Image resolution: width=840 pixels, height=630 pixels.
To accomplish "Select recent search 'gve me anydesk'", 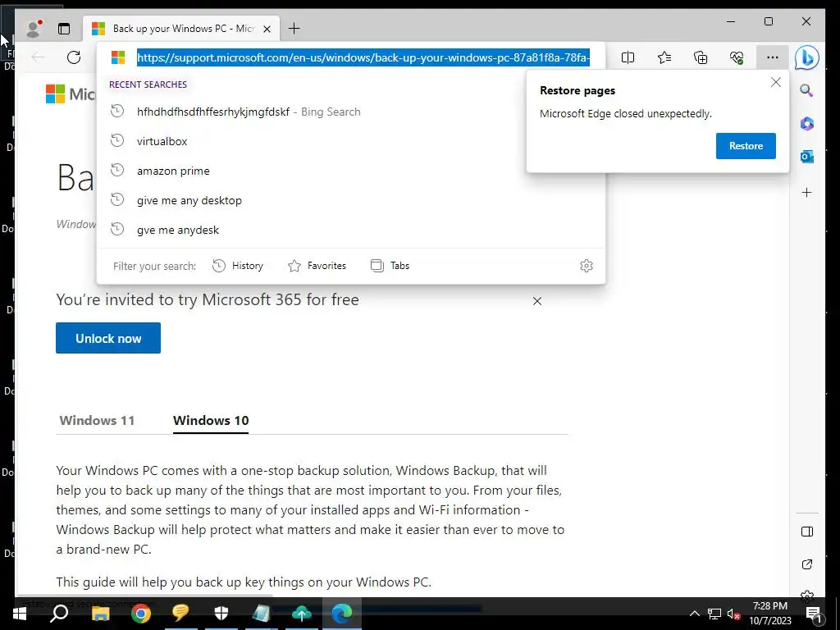I will pyautogui.click(x=351, y=230).
